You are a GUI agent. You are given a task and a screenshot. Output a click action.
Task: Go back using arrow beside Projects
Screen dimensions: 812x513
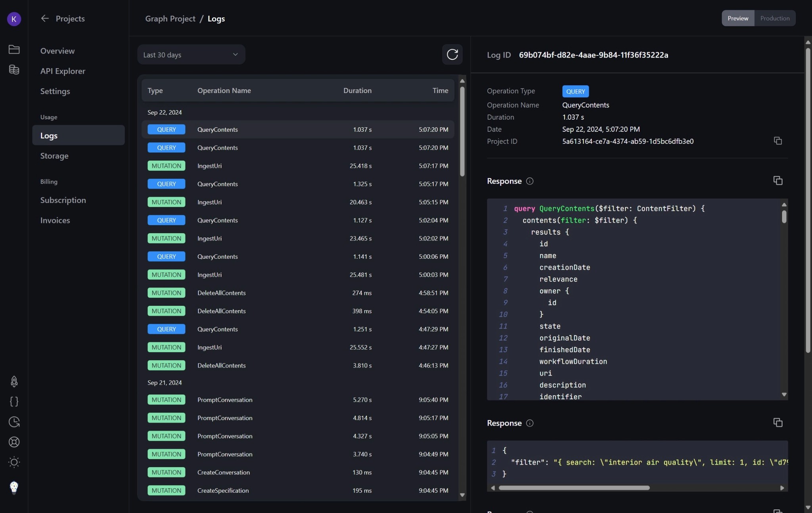[x=45, y=18]
